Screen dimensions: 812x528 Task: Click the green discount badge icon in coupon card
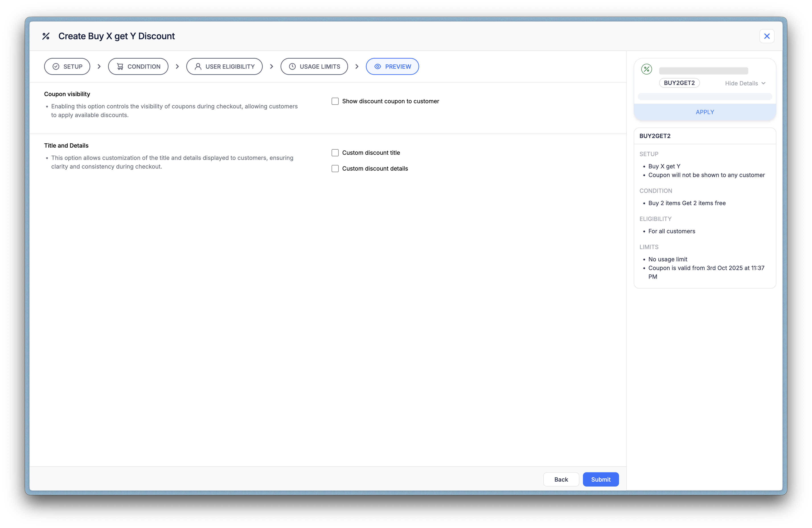646,69
